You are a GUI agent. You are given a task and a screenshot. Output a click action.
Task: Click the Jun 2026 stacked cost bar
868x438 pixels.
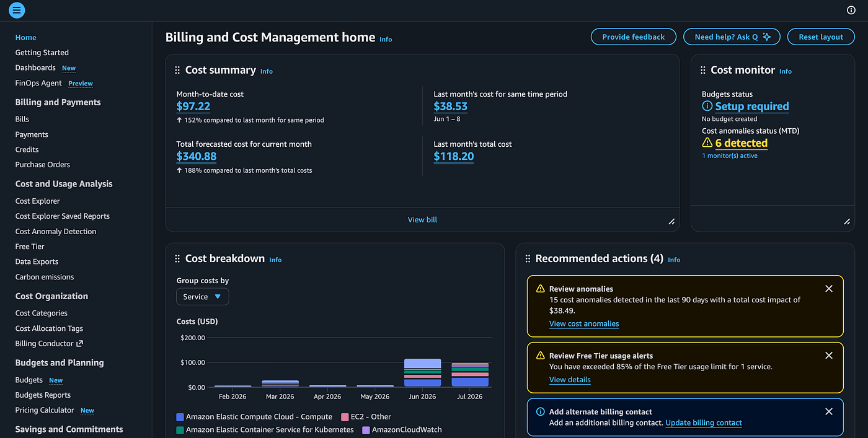tap(422, 373)
